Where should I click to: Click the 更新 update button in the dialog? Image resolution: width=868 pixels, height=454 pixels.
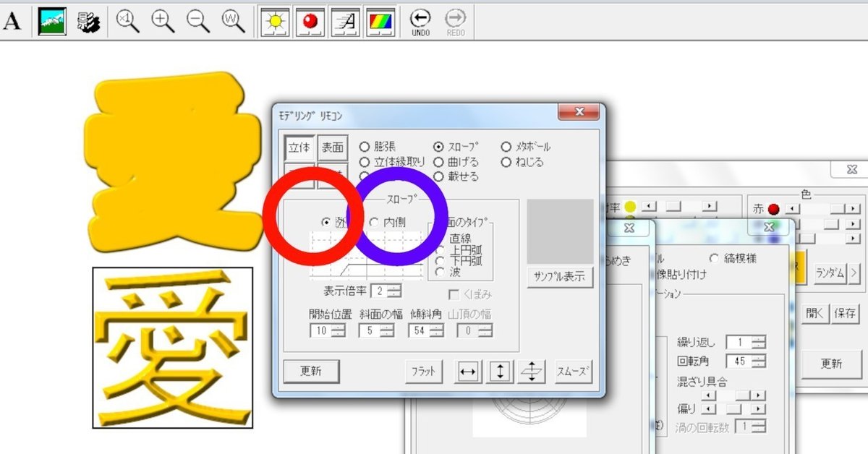click(x=312, y=370)
